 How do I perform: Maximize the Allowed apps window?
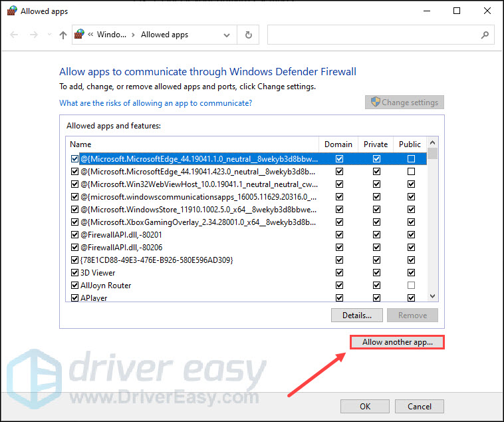tap(457, 11)
